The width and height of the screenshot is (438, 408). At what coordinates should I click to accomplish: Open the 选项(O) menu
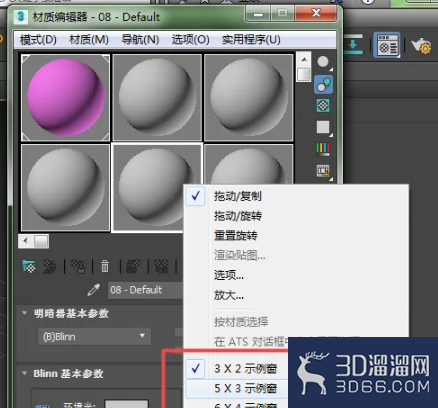[190, 40]
